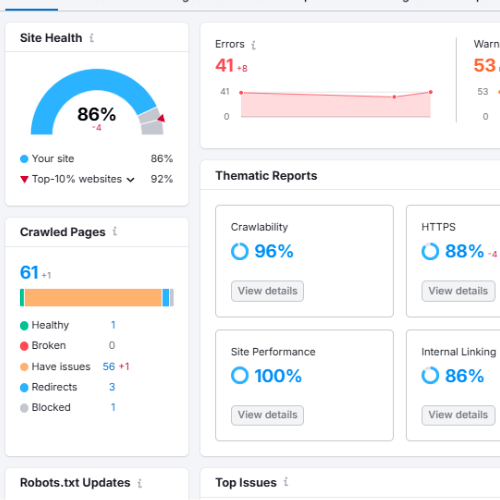Click the 86% gauge center value
This screenshot has width=500, height=500.
[97, 114]
